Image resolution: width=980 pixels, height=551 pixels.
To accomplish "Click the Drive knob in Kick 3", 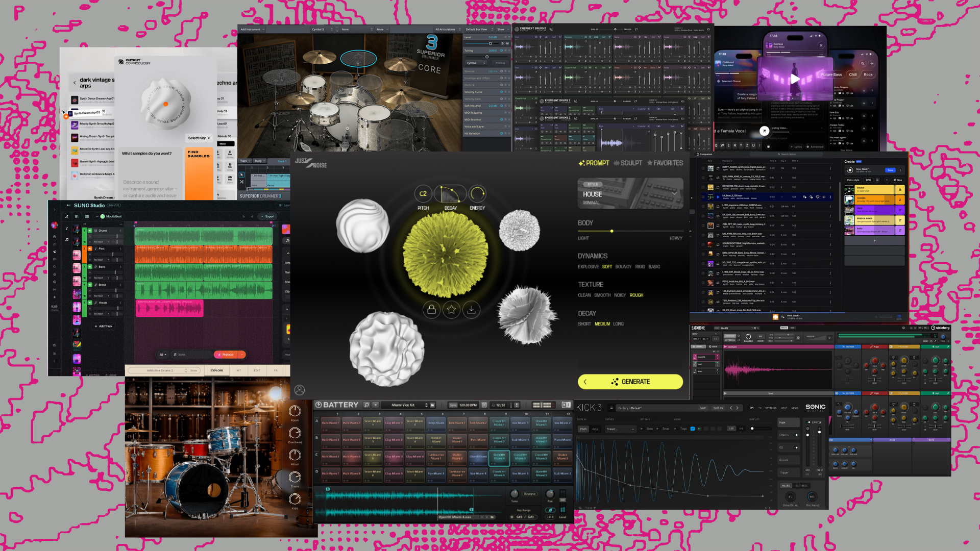I will [x=790, y=497].
